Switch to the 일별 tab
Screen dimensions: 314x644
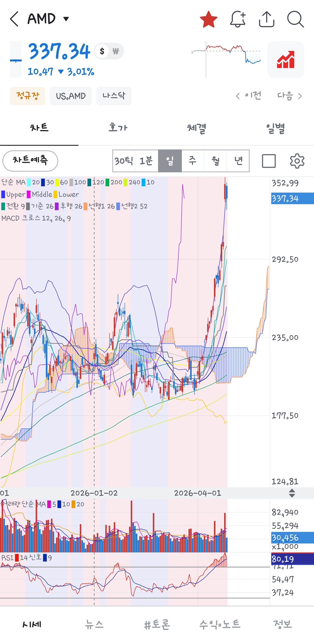click(x=275, y=128)
